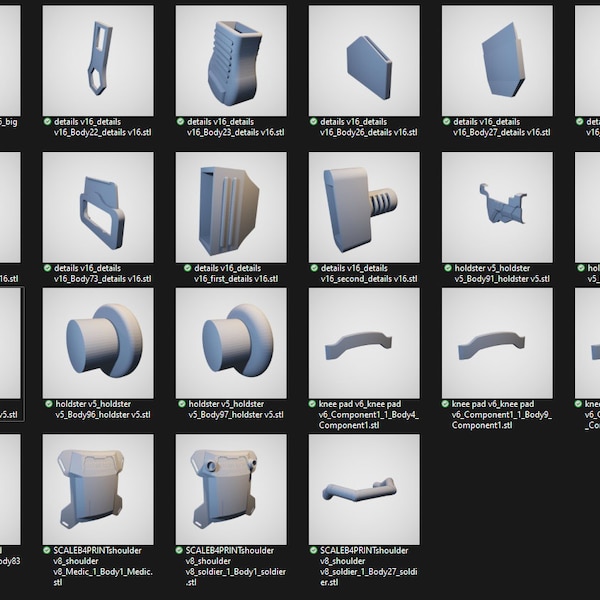Click sync status icon beside Body22 filename

tap(47, 122)
